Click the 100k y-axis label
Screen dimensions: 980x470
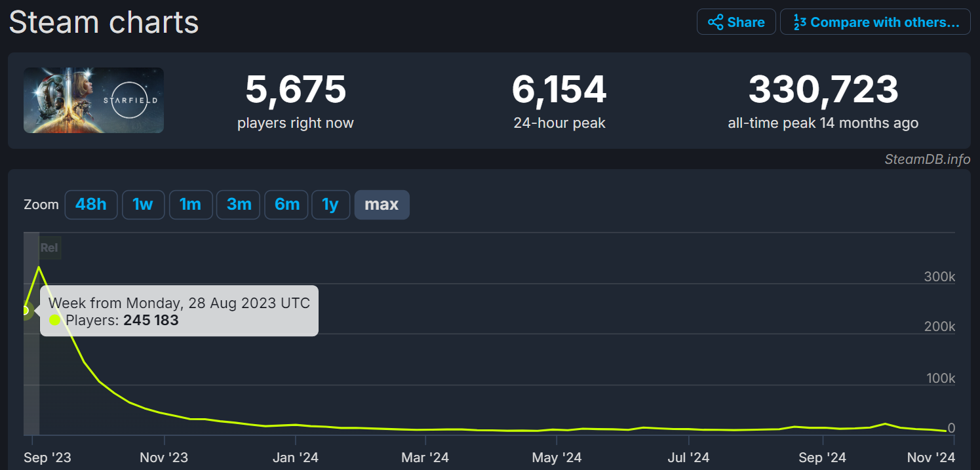coord(939,378)
